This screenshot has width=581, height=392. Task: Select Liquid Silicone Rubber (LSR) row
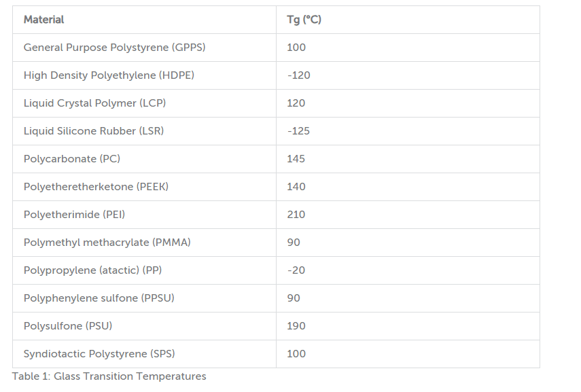pyautogui.click(x=276, y=131)
